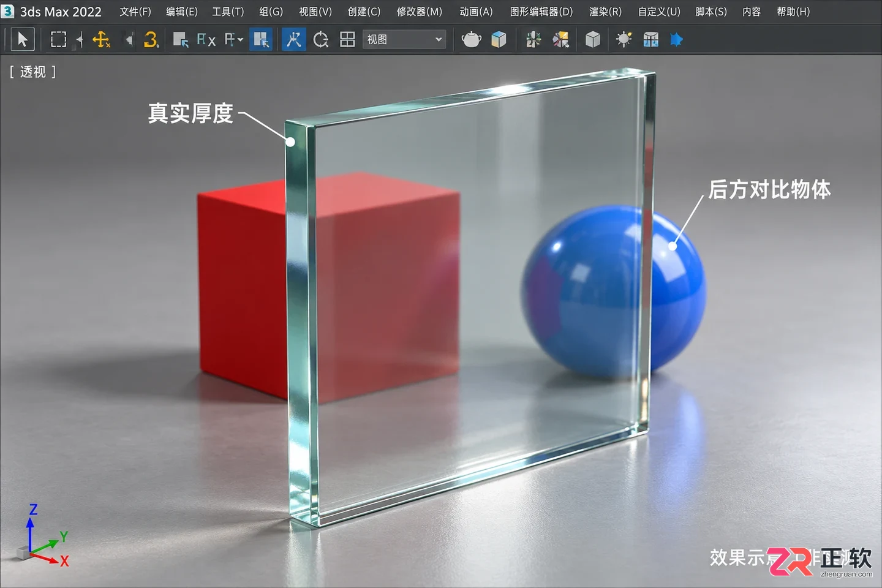Image resolution: width=882 pixels, height=588 pixels.
Task: Click the orange number 3 snap icon
Action: tap(151, 40)
